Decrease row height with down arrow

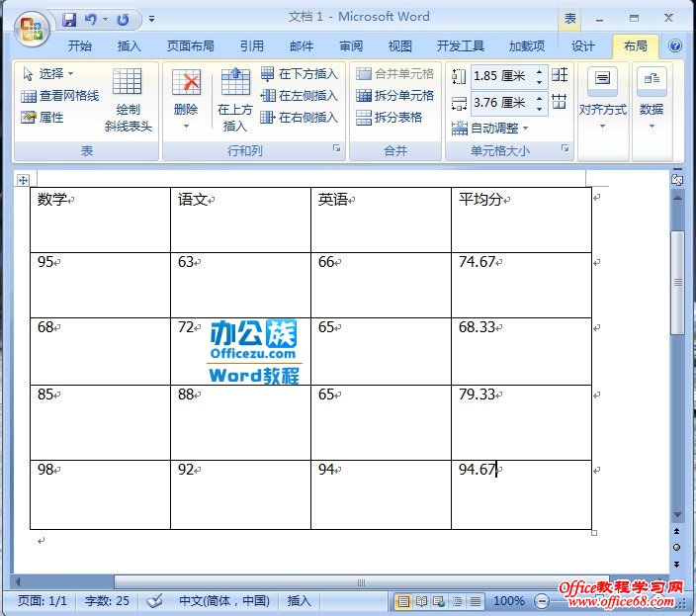[x=540, y=82]
